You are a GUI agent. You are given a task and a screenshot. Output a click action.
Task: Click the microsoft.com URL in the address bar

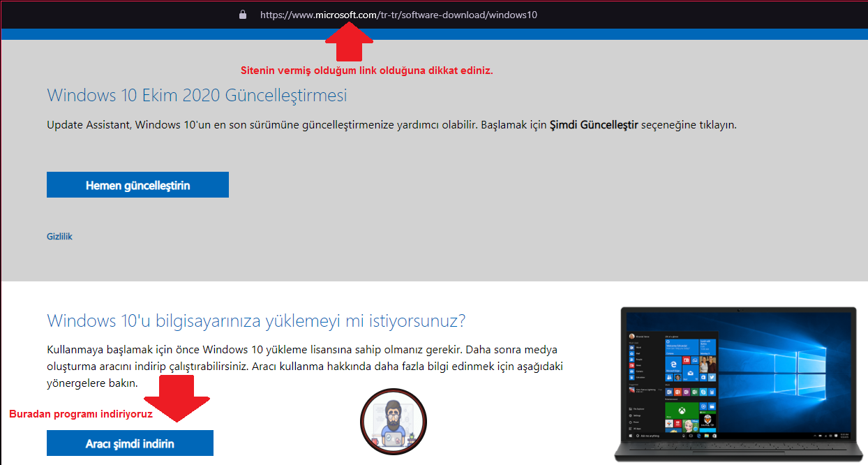click(398, 14)
